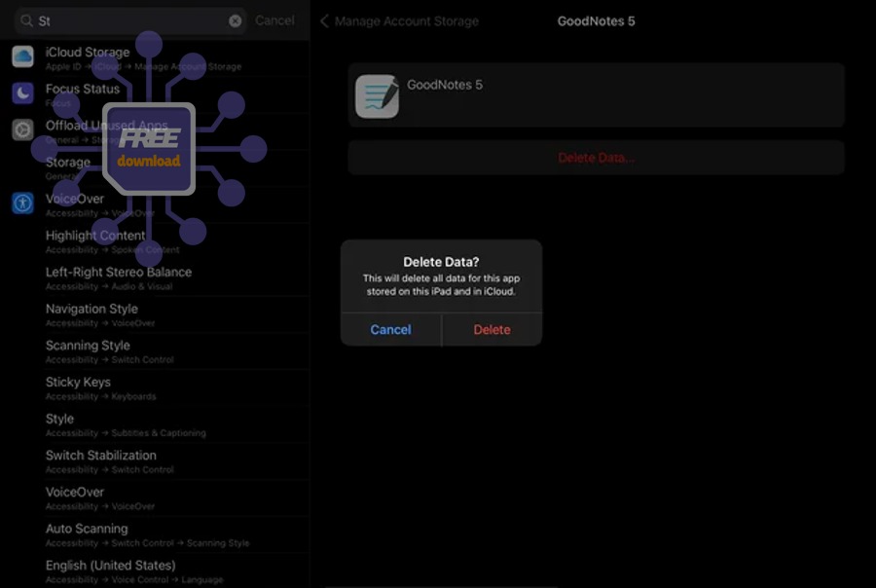
Task: Confirm Delete in the dialog
Action: [492, 330]
